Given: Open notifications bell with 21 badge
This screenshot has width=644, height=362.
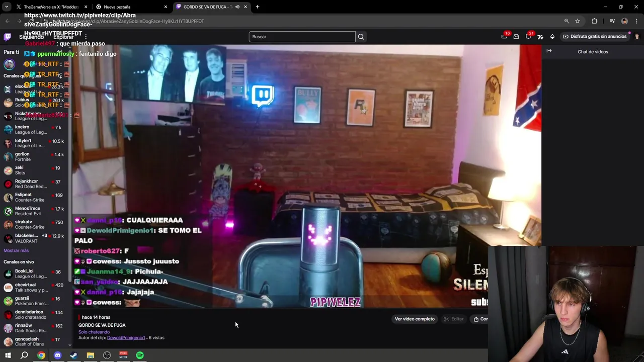Looking at the screenshot, I should [x=528, y=37].
